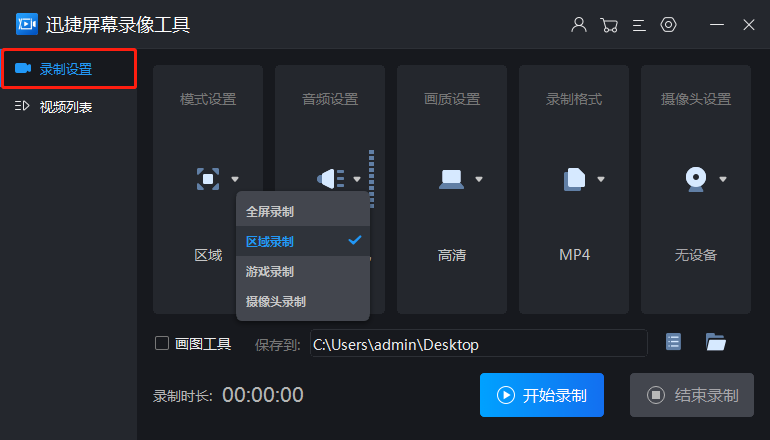Screen dimensions: 770x440
Task: Expand the 摄像头设置 dropdown arrow
Action: tap(723, 179)
